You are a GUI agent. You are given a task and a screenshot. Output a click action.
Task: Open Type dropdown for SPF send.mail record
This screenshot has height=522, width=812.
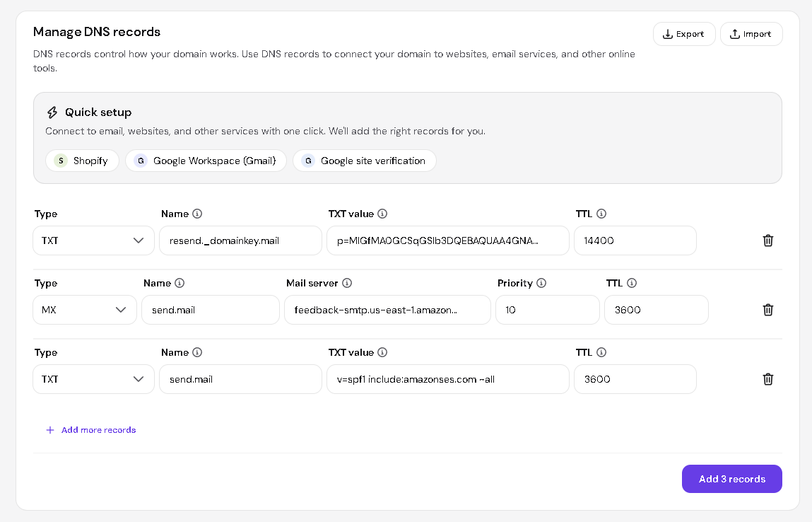click(94, 379)
